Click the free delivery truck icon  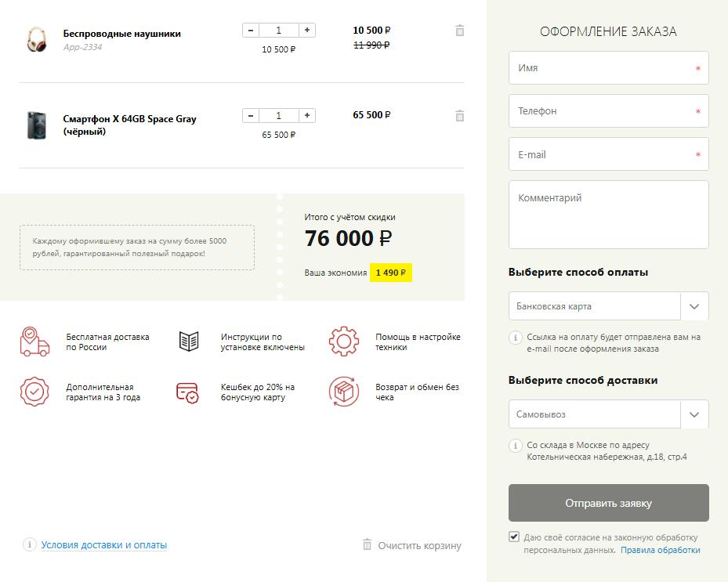pyautogui.click(x=34, y=342)
